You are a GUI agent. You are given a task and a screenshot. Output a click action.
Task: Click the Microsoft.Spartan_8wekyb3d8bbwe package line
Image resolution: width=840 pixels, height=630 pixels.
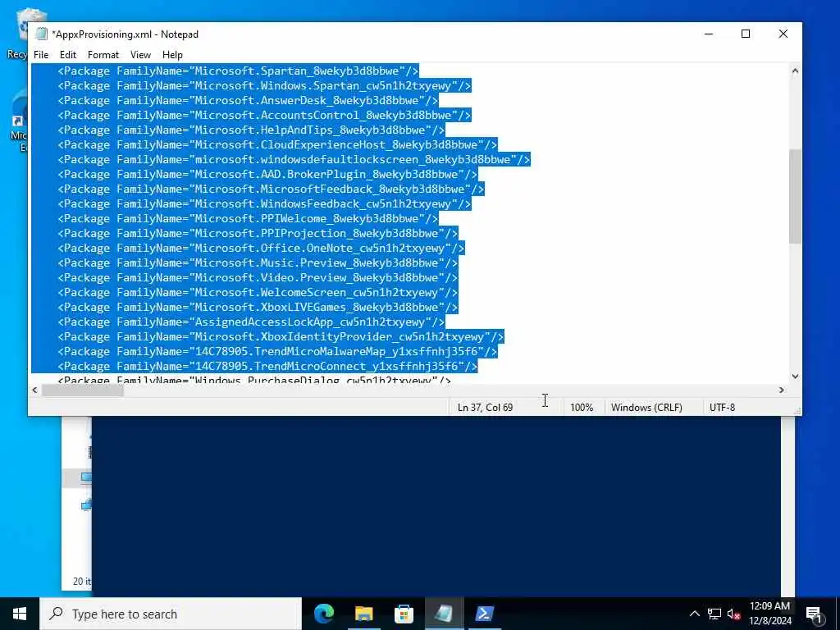pos(239,71)
